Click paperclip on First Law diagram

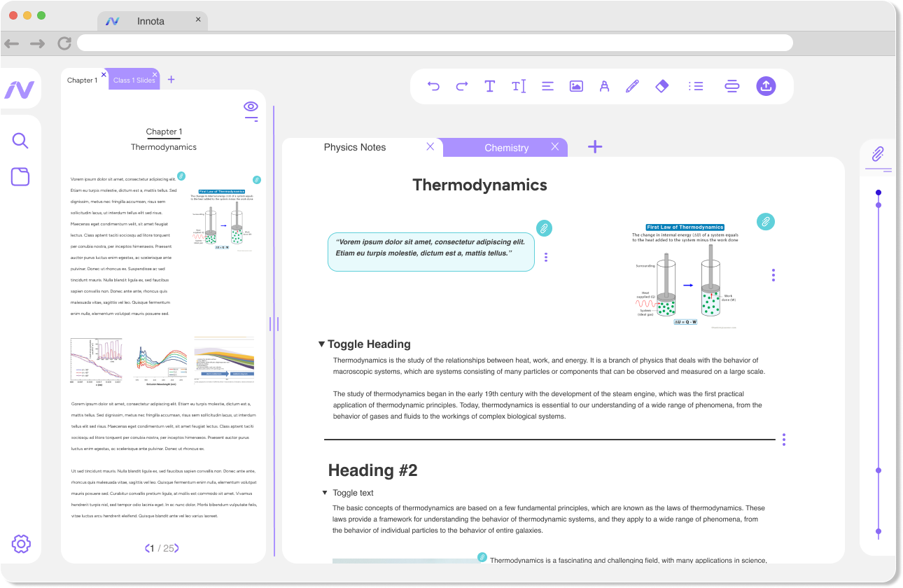[x=766, y=222]
